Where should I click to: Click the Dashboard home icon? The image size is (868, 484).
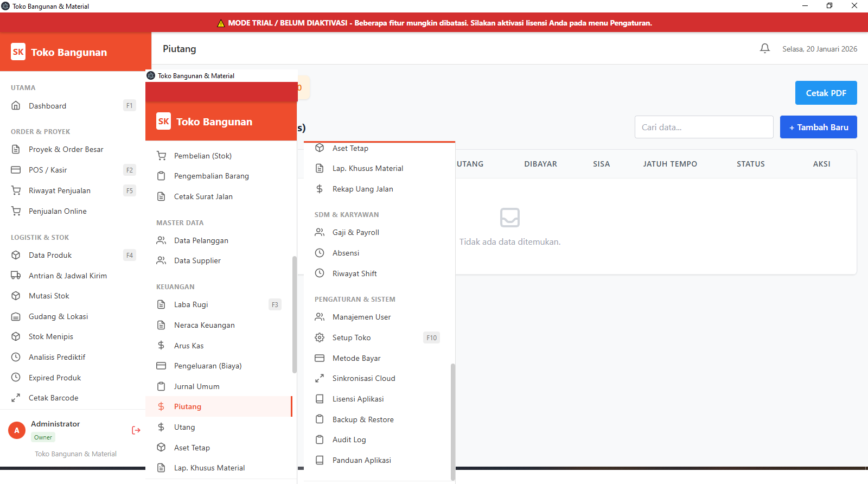[16, 106]
